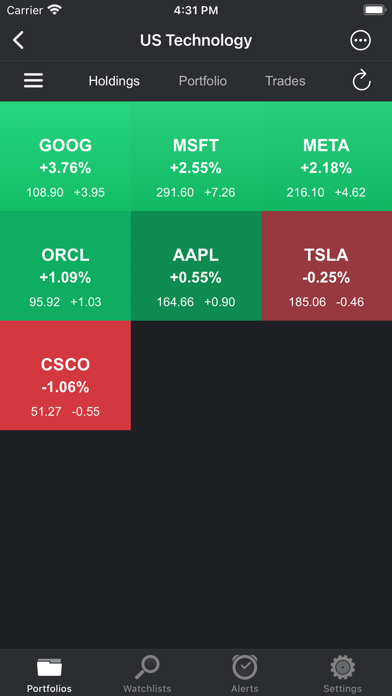This screenshot has width=392, height=696.
Task: Open Watchlists magnifier icon
Action: tap(147, 668)
